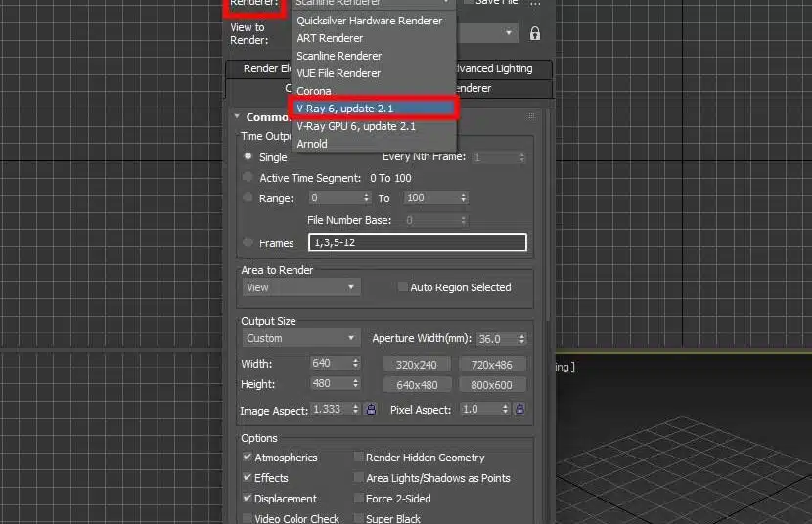Click Height spinner arrows
The image size is (812, 524).
click(356, 384)
